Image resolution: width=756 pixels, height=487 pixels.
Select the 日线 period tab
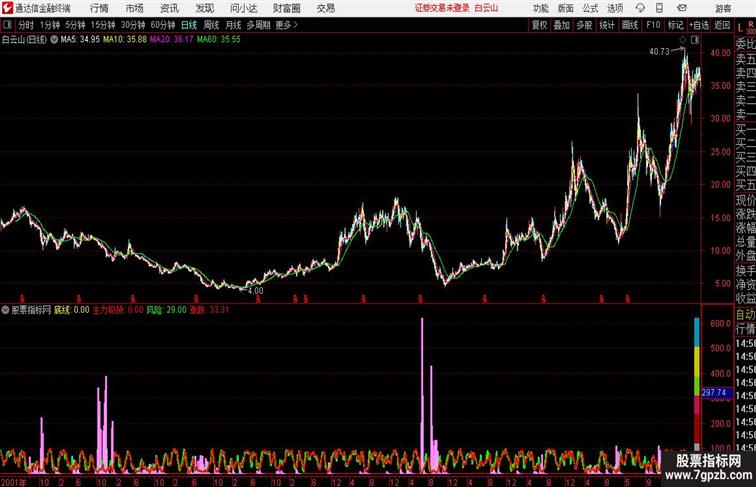(x=189, y=25)
